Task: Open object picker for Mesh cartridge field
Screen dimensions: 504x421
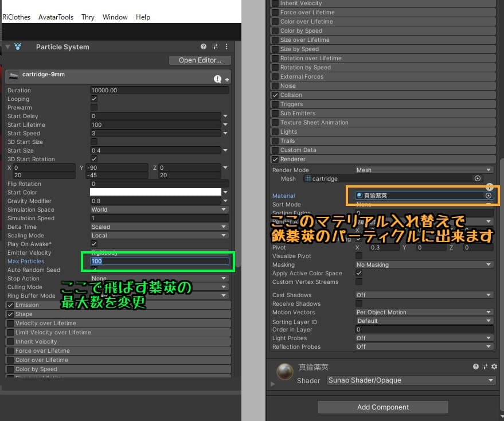Action: pyautogui.click(x=477, y=178)
